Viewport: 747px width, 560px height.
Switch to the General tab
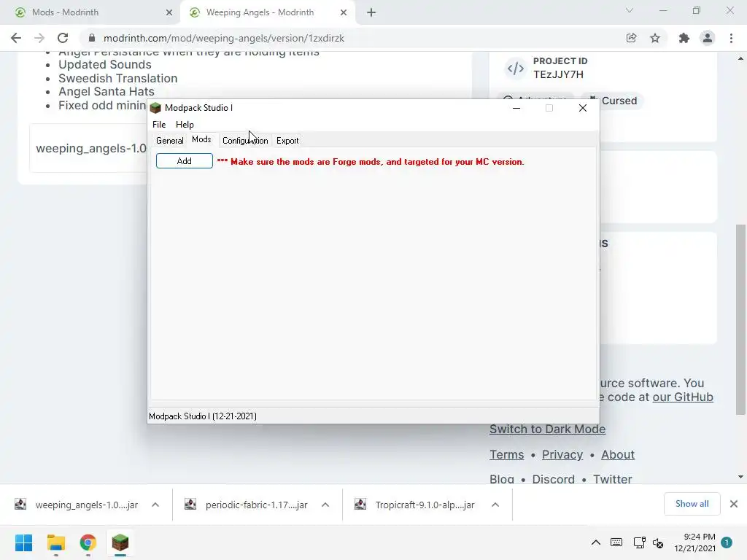(169, 141)
